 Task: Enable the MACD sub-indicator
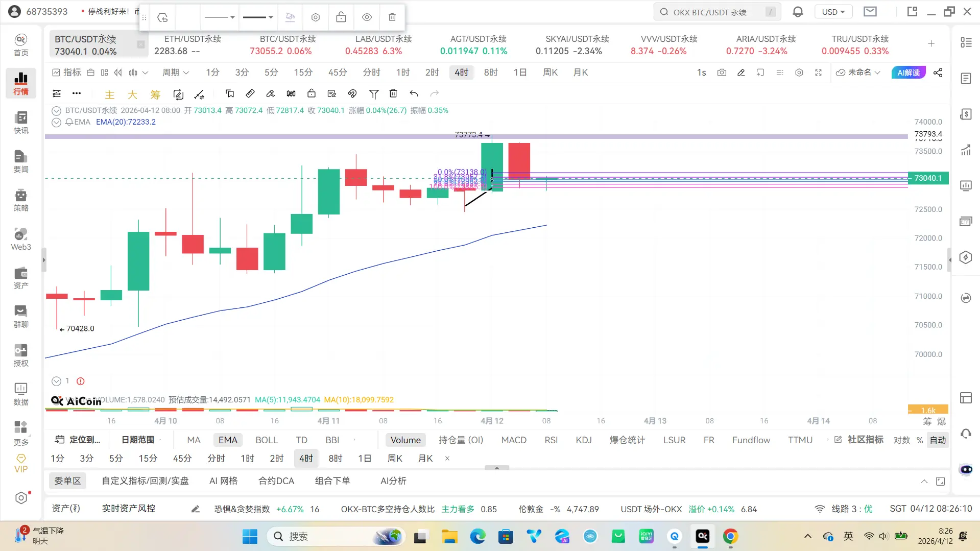click(514, 440)
